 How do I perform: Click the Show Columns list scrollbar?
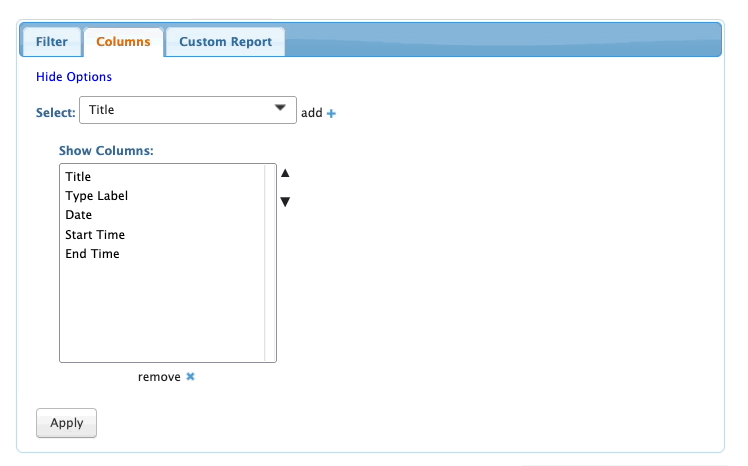coord(270,263)
